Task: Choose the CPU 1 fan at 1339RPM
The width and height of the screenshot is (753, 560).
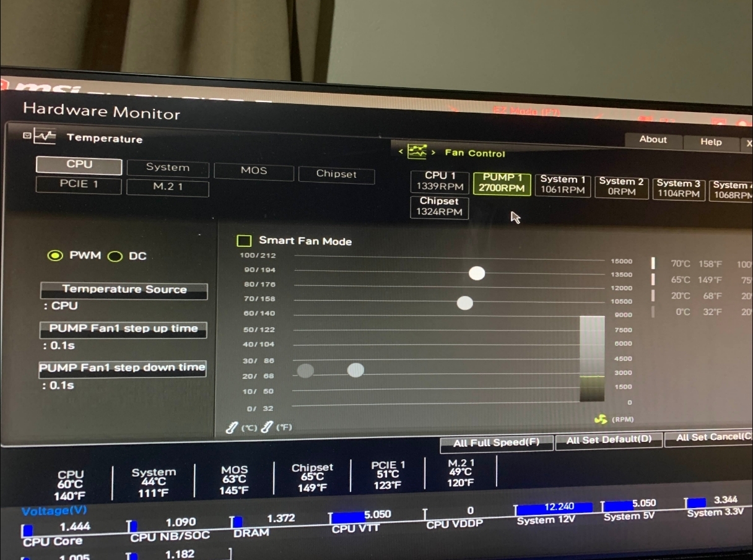Action: pos(440,181)
